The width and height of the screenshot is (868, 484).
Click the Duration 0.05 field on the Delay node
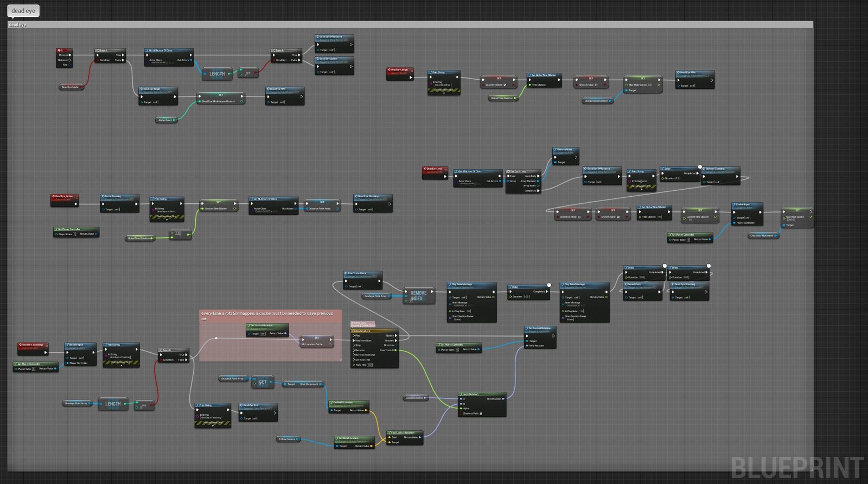(526, 296)
